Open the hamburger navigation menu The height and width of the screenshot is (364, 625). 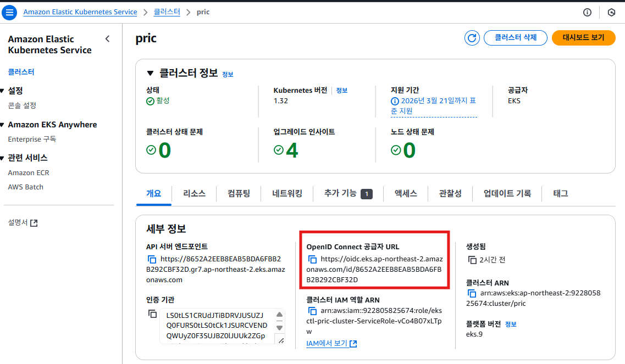pyautogui.click(x=9, y=12)
